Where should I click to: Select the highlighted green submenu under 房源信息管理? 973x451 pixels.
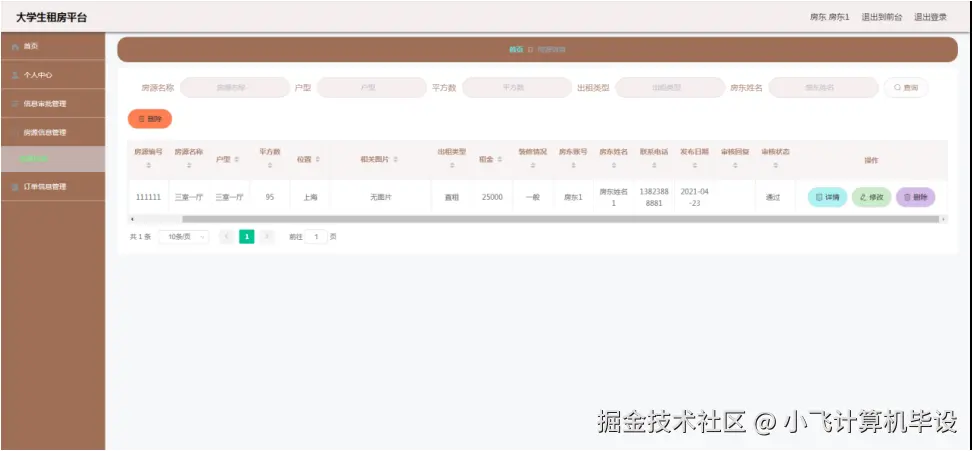point(53,159)
